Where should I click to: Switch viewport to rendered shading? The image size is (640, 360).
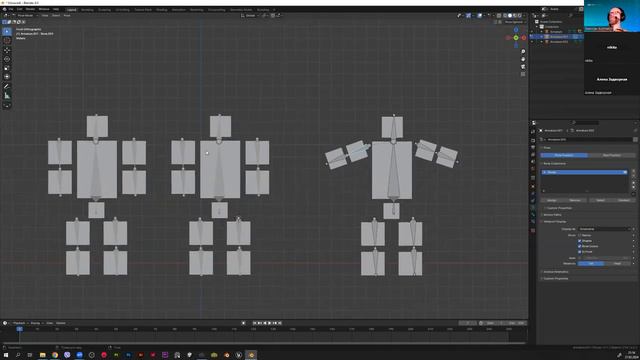[520, 16]
